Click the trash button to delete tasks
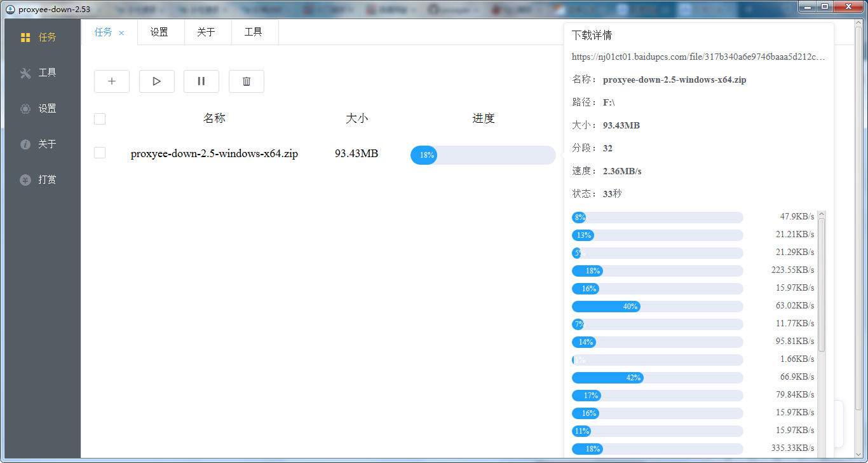868x463 pixels. (x=247, y=81)
